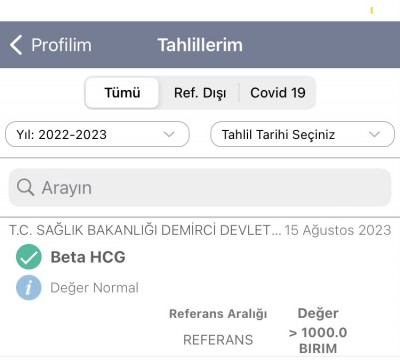Open the Tahlil Tarihi Seçiniz dropdown
The image size is (400, 360).
click(x=302, y=134)
